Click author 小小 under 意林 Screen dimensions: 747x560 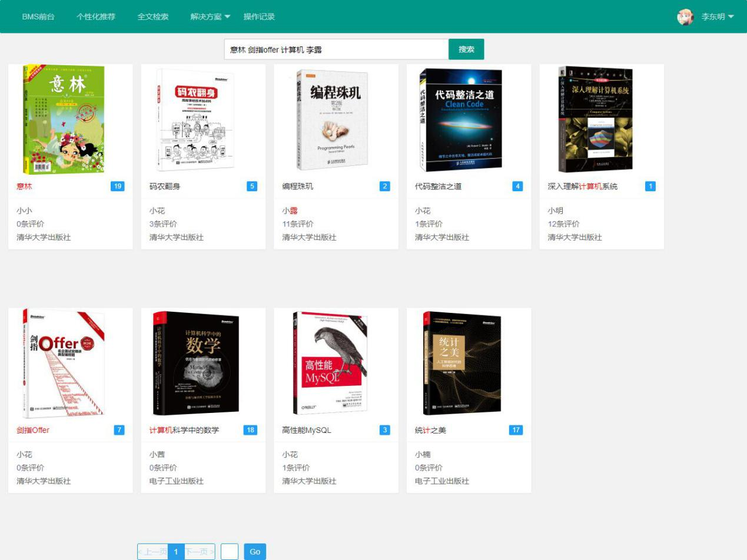coord(24,211)
